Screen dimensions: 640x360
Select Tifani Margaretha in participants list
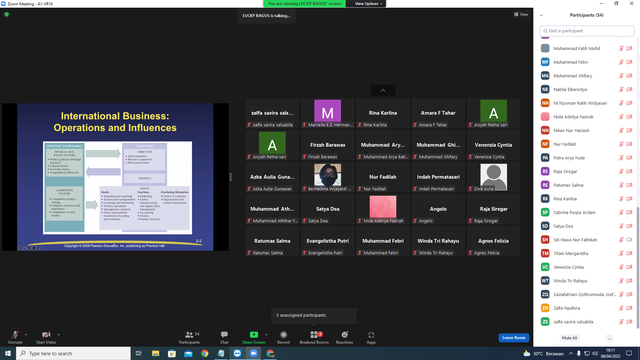coord(587,253)
